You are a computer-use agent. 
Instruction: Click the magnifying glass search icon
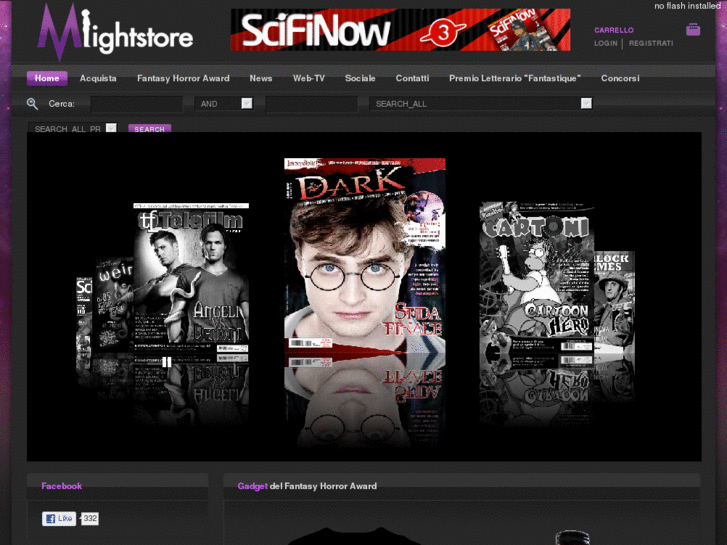[x=32, y=104]
